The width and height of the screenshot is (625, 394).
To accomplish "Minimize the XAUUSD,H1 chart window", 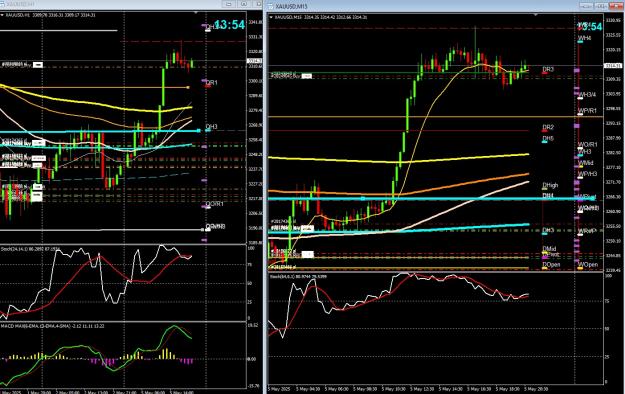I will [229, 4].
